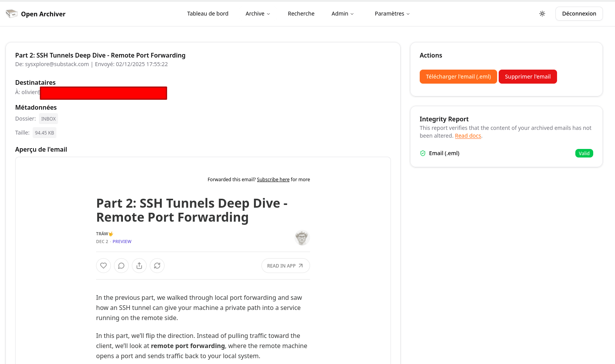615x364 pixels.
Task: Go to Tableau de bord
Action: [x=208, y=14]
